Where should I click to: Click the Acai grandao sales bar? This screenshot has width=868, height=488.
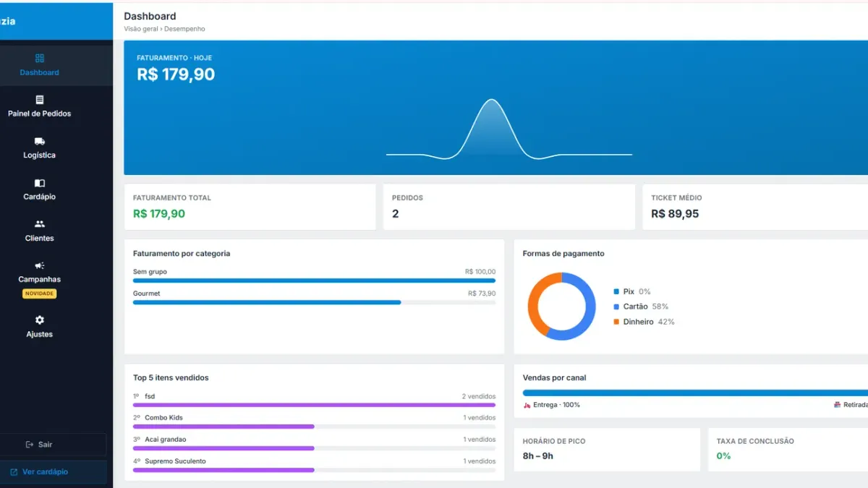tap(224, 448)
